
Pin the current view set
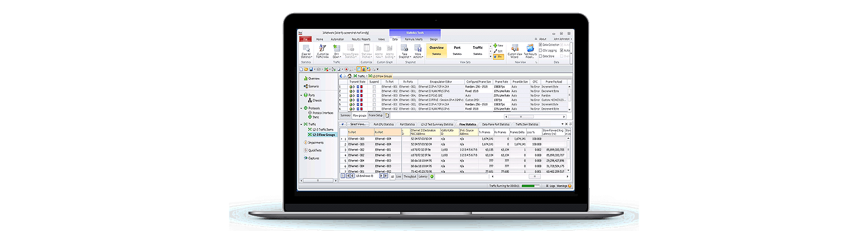click(x=498, y=56)
